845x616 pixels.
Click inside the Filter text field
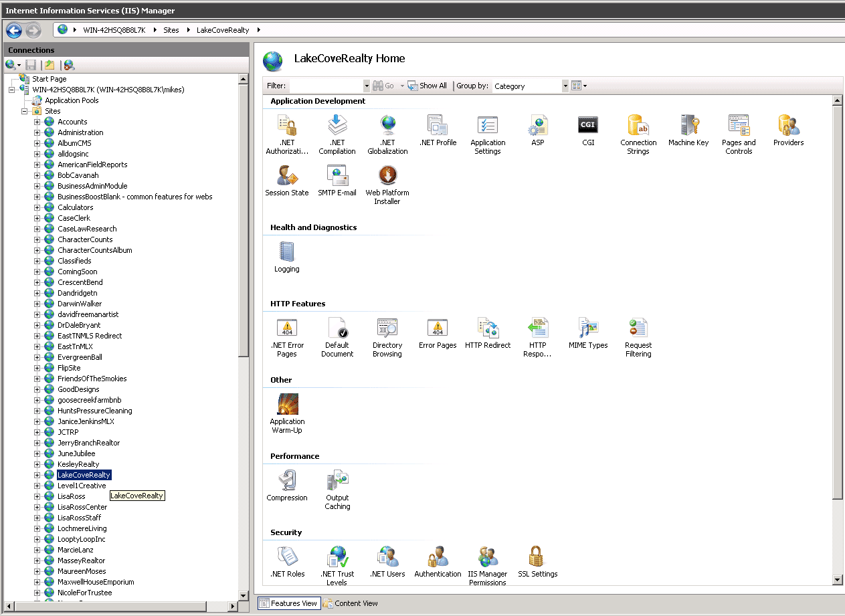(326, 86)
